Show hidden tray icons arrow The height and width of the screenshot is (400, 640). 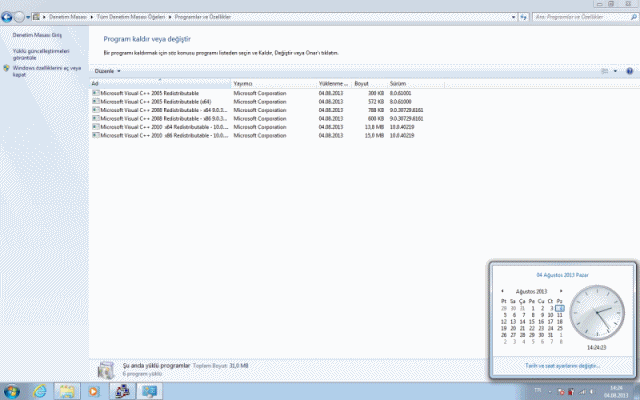click(x=550, y=392)
